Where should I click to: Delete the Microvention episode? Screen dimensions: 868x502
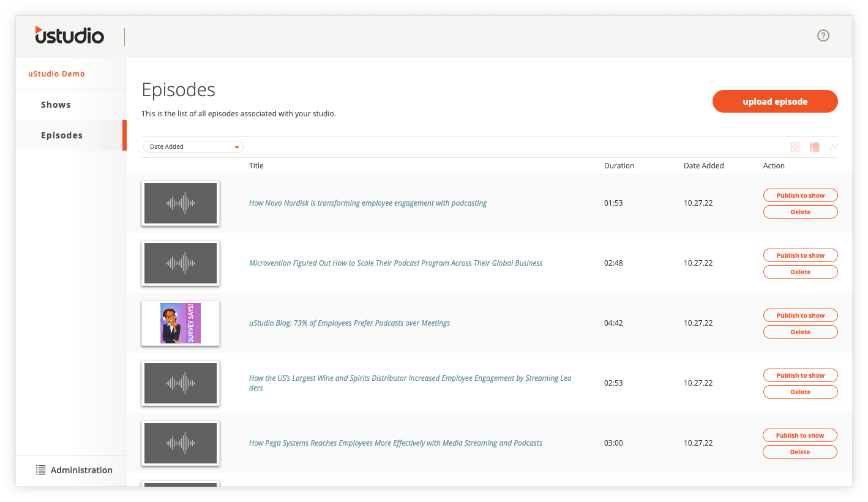click(801, 272)
